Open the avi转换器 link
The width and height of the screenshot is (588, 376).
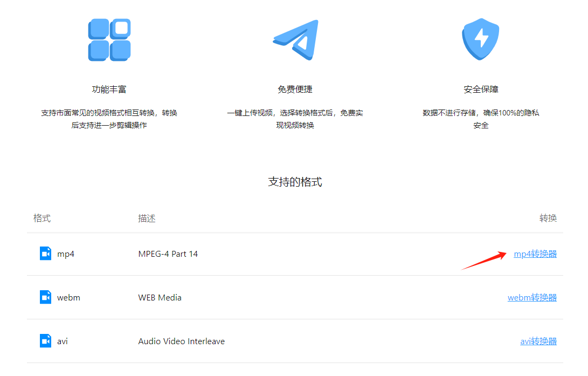click(538, 341)
